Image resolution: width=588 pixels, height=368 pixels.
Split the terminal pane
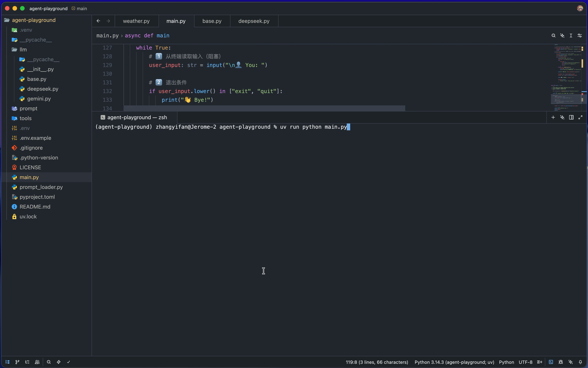(x=571, y=117)
